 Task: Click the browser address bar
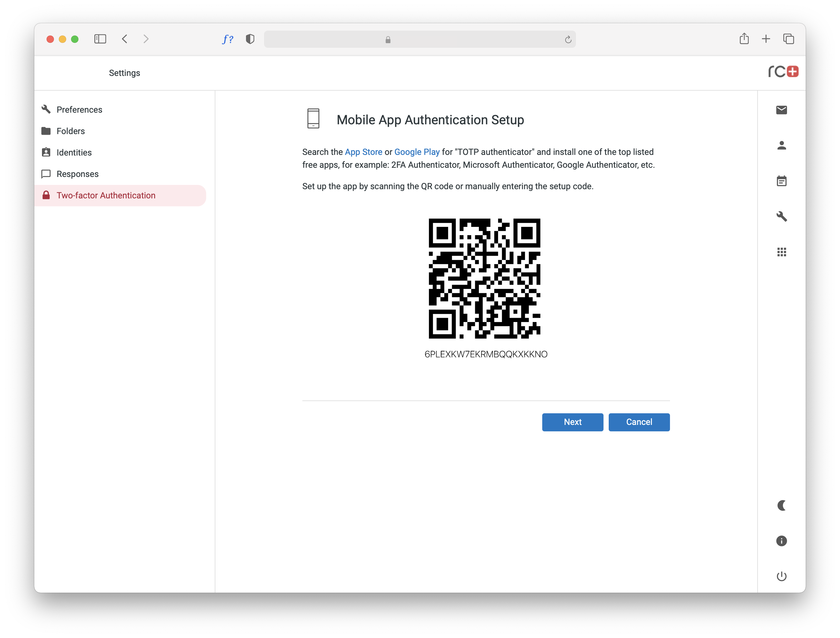click(419, 39)
